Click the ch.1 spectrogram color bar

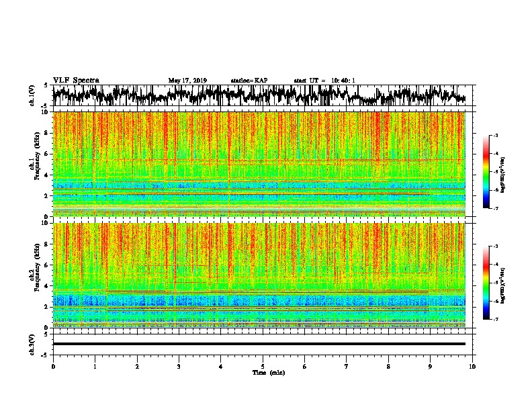tap(486, 172)
